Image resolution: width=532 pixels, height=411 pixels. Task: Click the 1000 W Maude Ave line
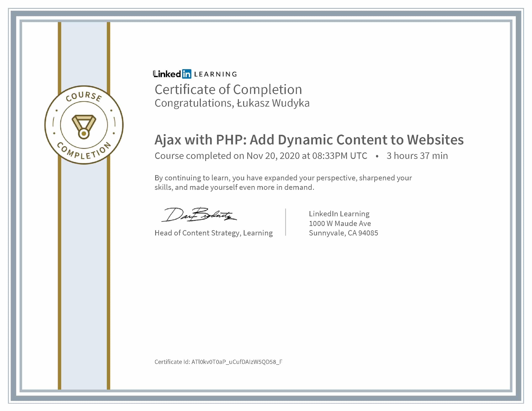click(x=340, y=223)
